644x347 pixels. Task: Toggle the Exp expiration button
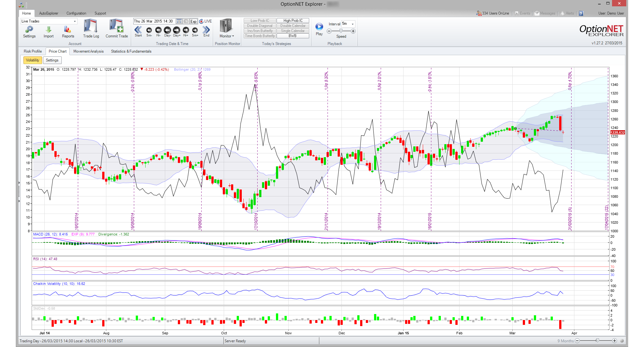point(193,21)
